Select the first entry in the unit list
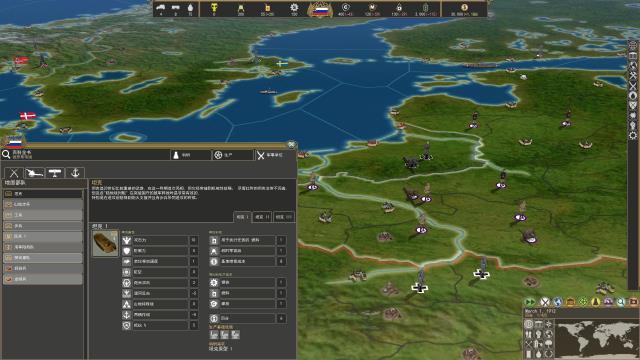The image size is (640, 360). point(43,194)
